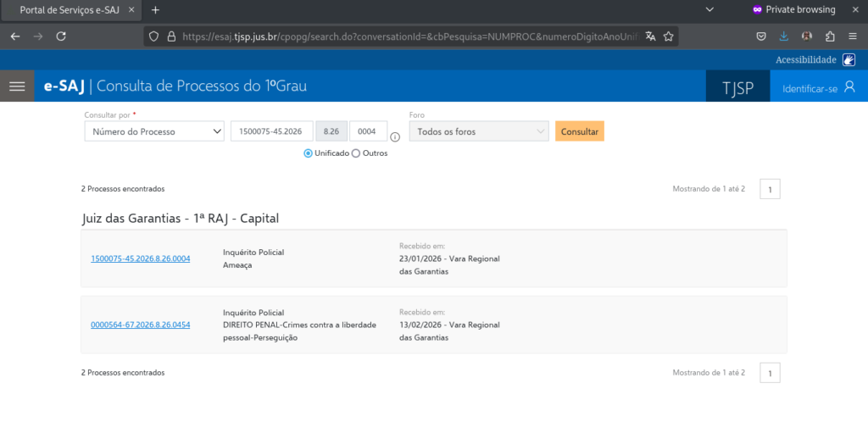Expand the list all tabs chevron
The image size is (868, 428).
[709, 9]
